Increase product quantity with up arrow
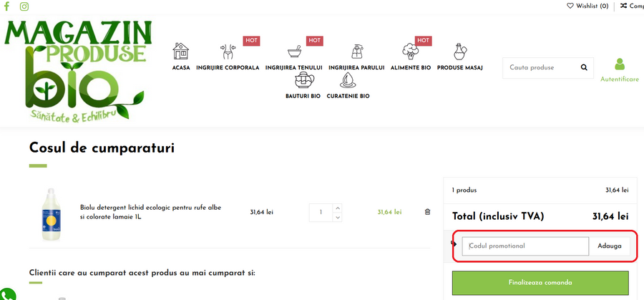The width and height of the screenshot is (644, 300). pos(338,208)
